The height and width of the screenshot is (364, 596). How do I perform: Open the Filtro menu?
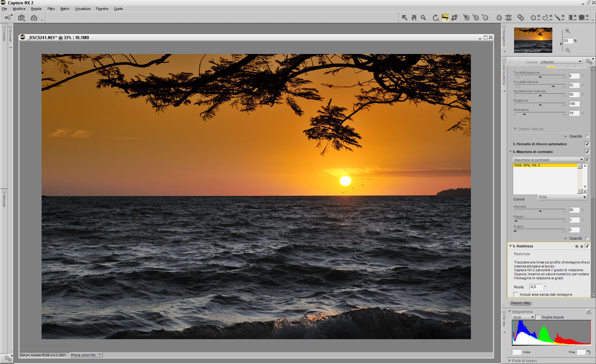tap(51, 9)
